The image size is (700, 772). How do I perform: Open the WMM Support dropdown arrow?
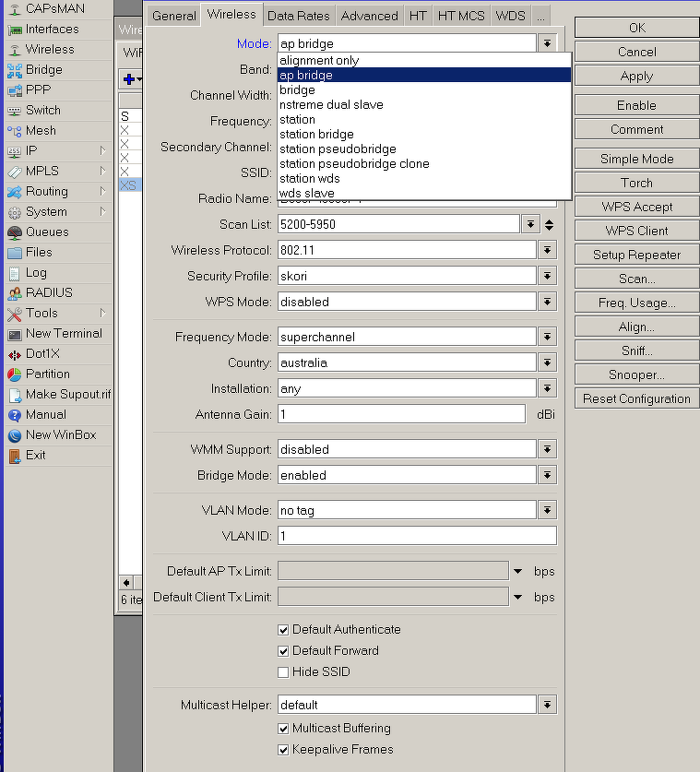pos(548,449)
